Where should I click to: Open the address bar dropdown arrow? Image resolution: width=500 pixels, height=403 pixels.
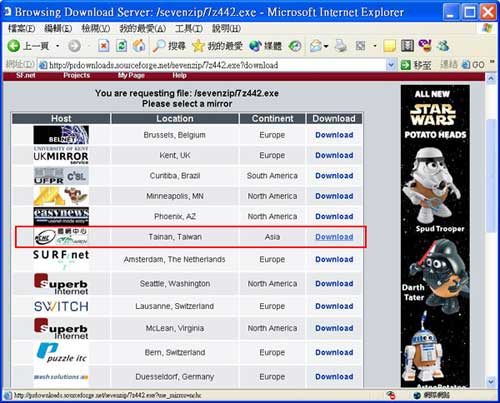pos(391,65)
